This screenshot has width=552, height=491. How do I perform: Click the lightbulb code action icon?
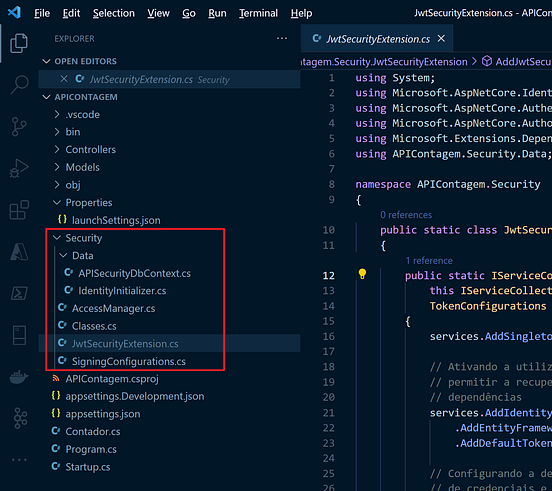[x=362, y=274]
